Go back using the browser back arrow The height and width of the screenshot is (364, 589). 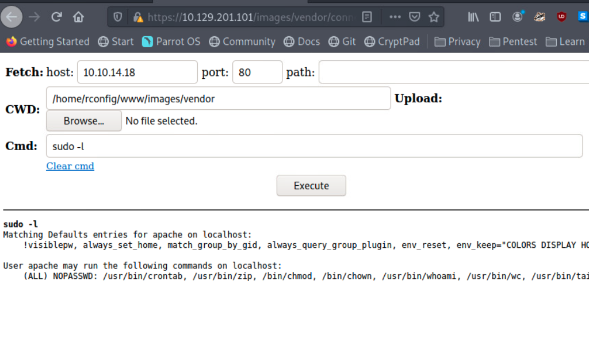12,17
